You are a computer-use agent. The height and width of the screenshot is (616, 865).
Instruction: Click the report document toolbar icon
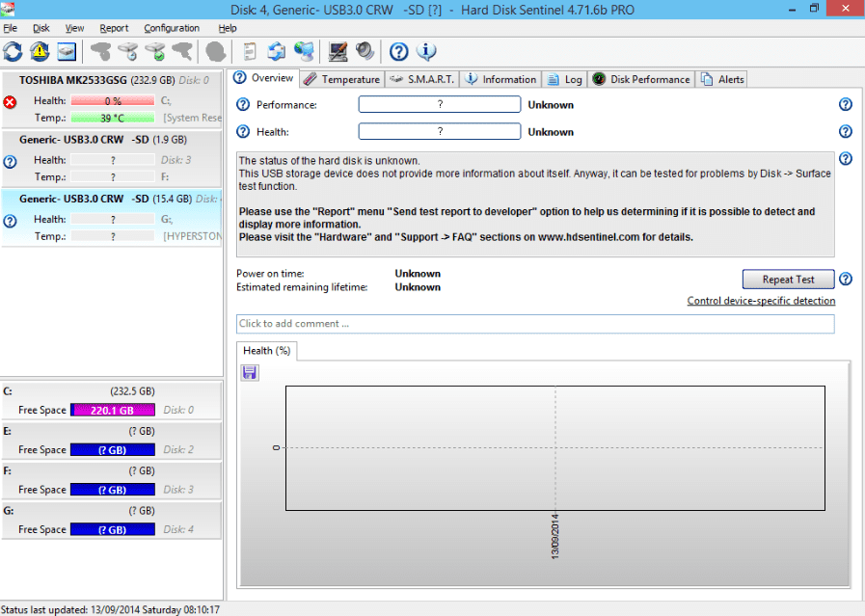tap(250, 52)
